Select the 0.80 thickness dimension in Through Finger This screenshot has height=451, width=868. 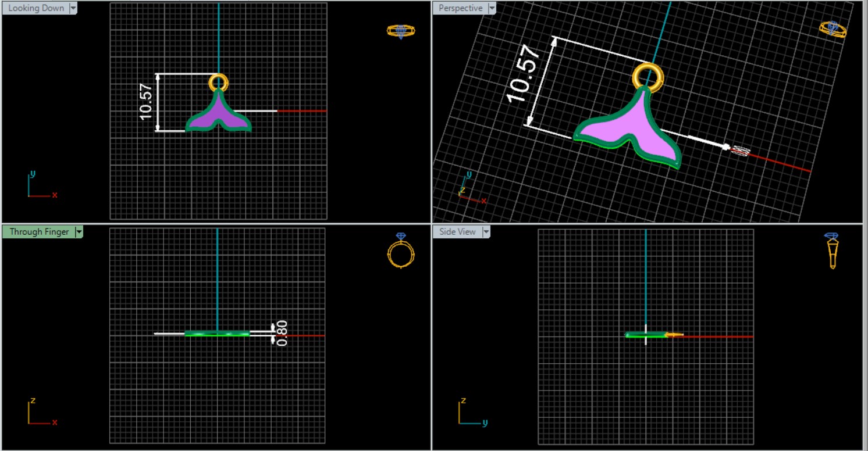[282, 333]
